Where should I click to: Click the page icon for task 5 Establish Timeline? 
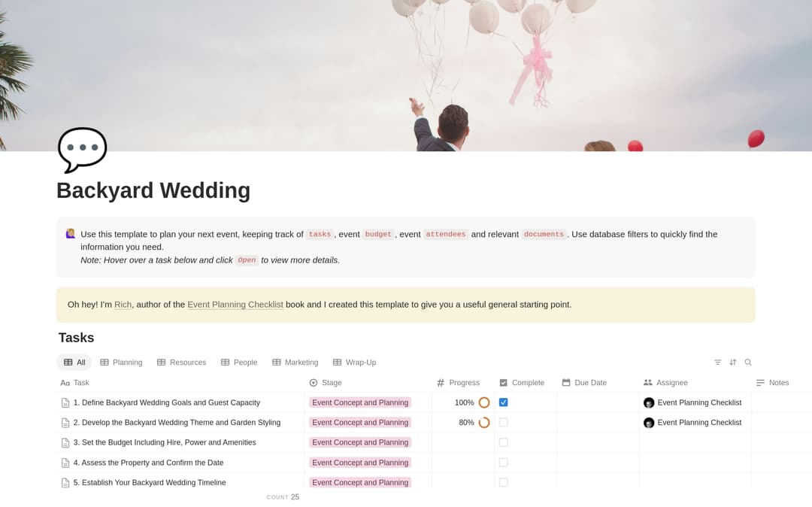65,483
